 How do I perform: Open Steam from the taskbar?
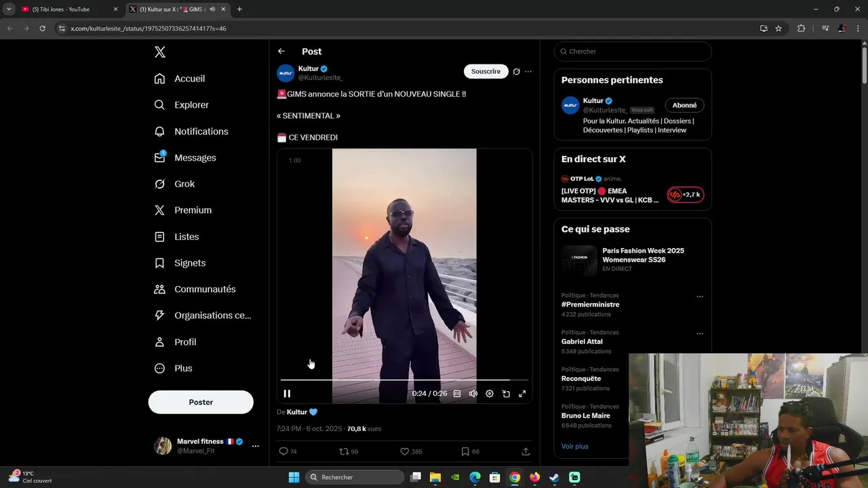pyautogui.click(x=554, y=477)
